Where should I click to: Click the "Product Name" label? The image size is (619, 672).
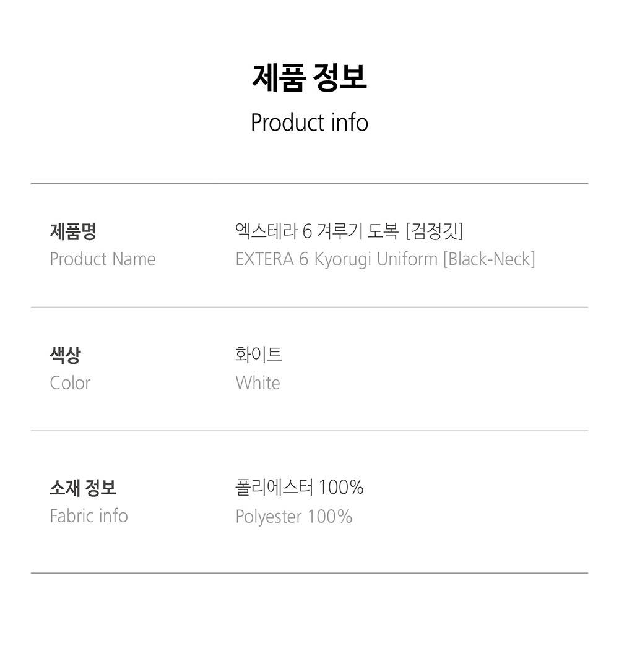103,259
